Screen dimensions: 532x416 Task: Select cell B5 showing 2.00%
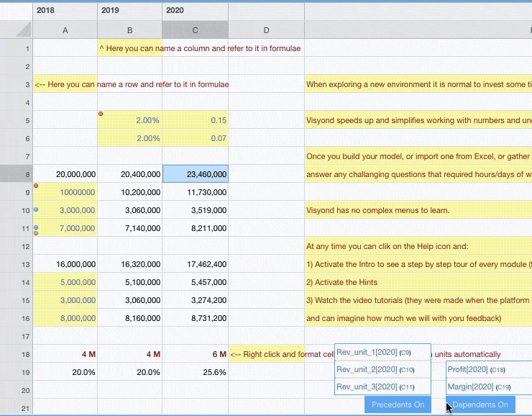tap(130, 120)
